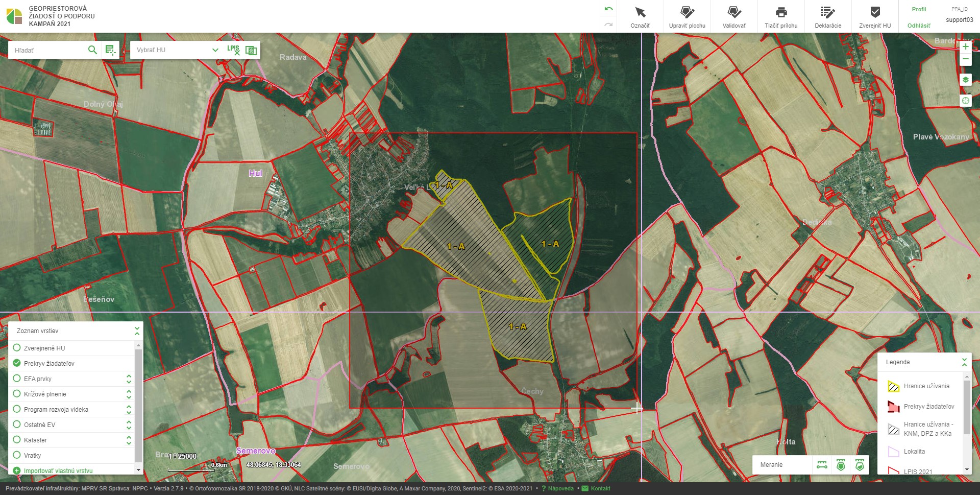The image size is (980, 495).
Task: Open the Kontakt link
Action: click(x=600, y=488)
